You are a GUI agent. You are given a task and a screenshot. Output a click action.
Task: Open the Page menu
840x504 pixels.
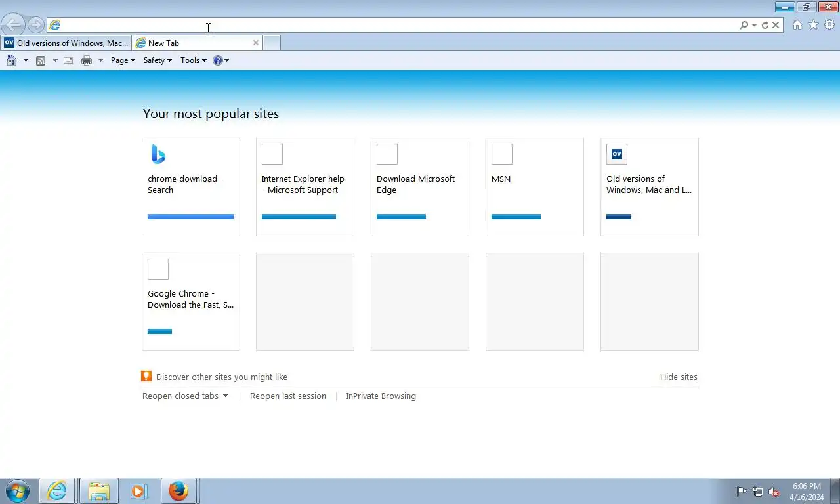123,60
